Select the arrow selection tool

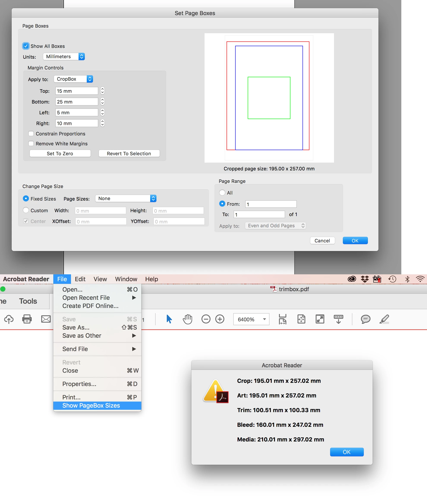pyautogui.click(x=169, y=319)
